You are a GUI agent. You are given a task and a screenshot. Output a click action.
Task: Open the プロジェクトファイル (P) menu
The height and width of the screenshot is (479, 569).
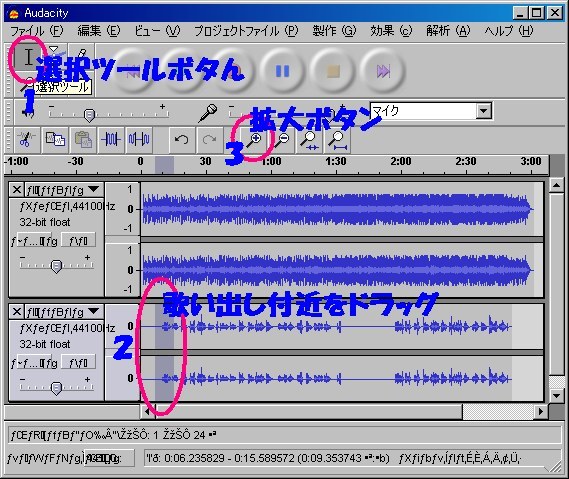click(246, 31)
